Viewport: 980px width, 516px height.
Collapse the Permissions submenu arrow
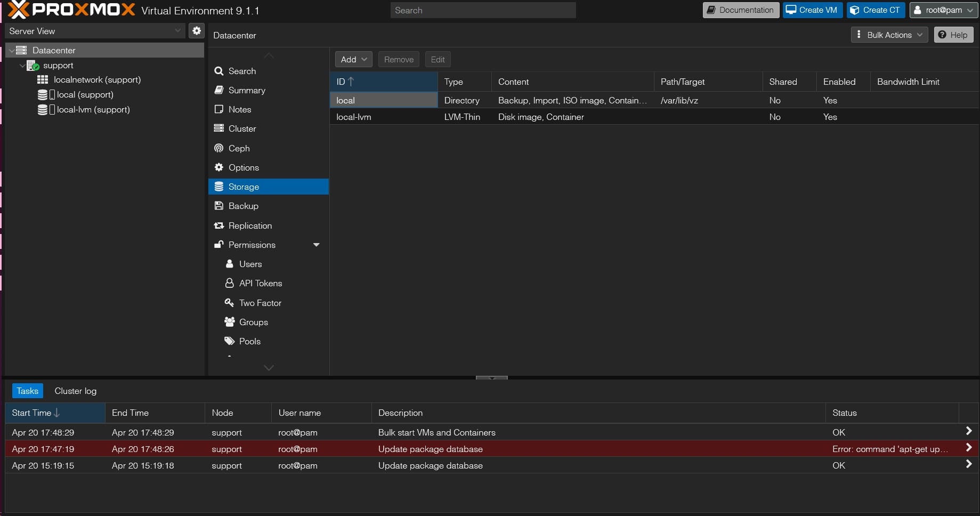(316, 245)
